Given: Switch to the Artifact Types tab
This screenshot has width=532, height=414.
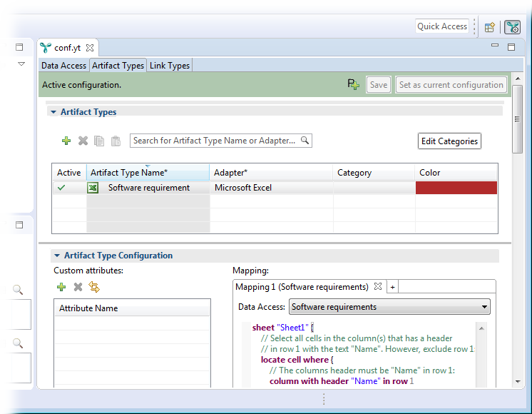Looking at the screenshot, I should 118,66.
